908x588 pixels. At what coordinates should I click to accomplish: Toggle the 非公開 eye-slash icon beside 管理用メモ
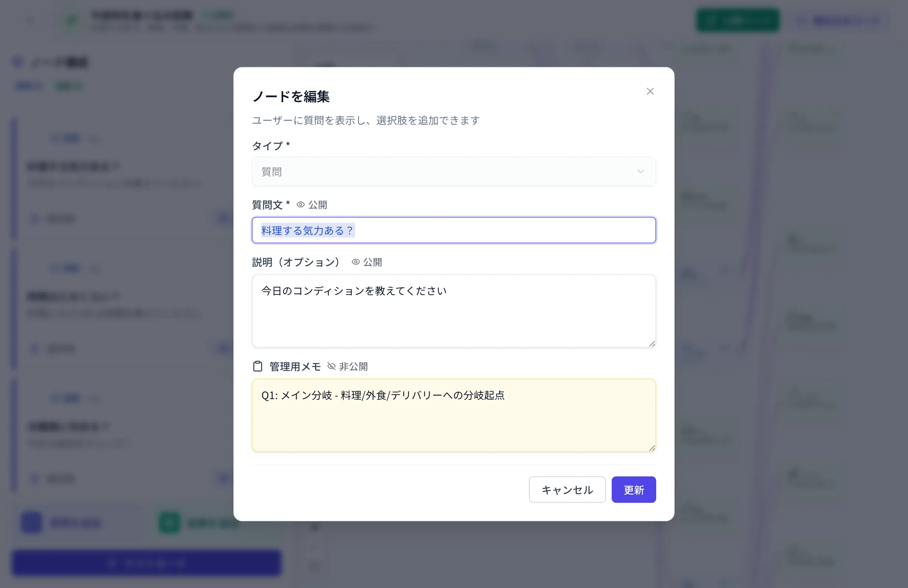(x=331, y=366)
